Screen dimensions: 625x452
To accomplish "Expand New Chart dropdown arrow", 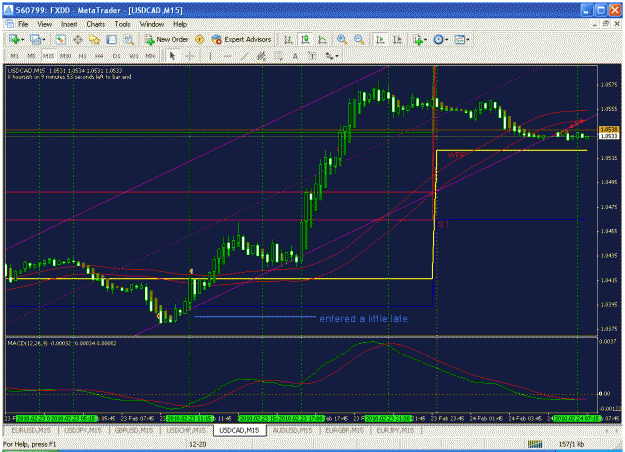I will pyautogui.click(x=22, y=39).
